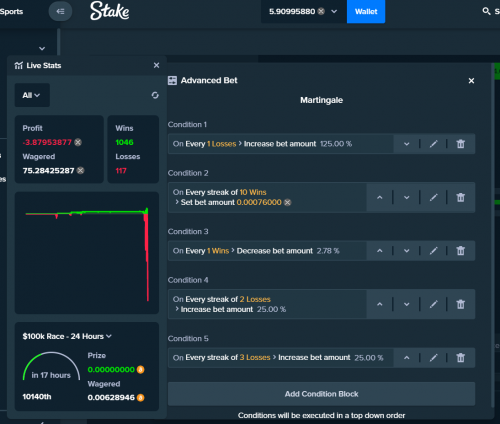Viewport: 500px width, 424px height.
Task: Open search with magnifier icon
Action: point(486,11)
